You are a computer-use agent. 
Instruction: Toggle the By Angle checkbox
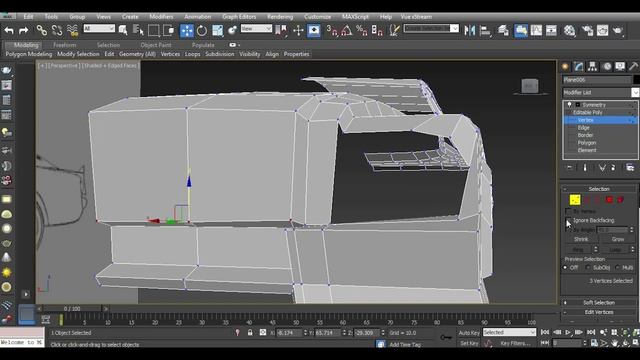click(x=568, y=230)
